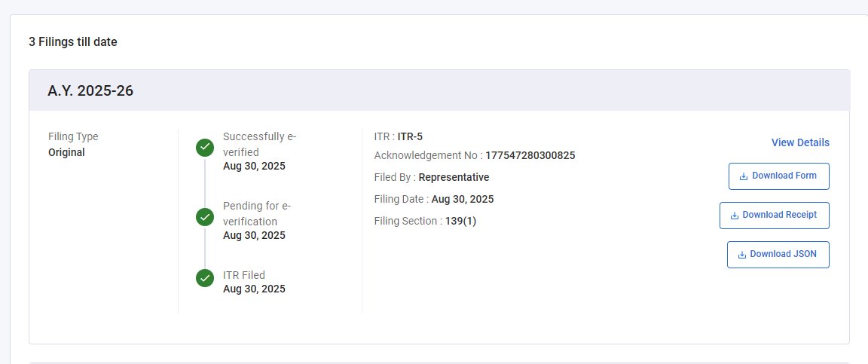The width and height of the screenshot is (868, 364).
Task: Click the Download Form button
Action: tap(779, 176)
